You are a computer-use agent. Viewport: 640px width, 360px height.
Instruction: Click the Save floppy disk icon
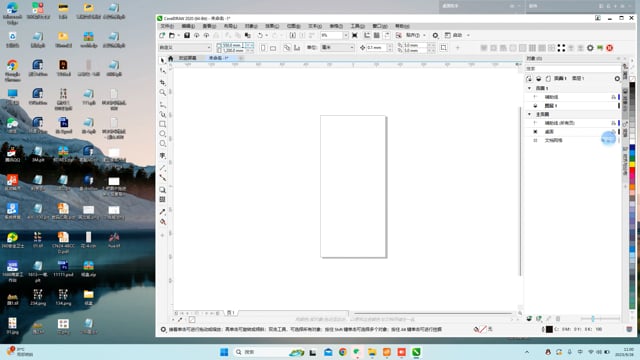(x=187, y=36)
